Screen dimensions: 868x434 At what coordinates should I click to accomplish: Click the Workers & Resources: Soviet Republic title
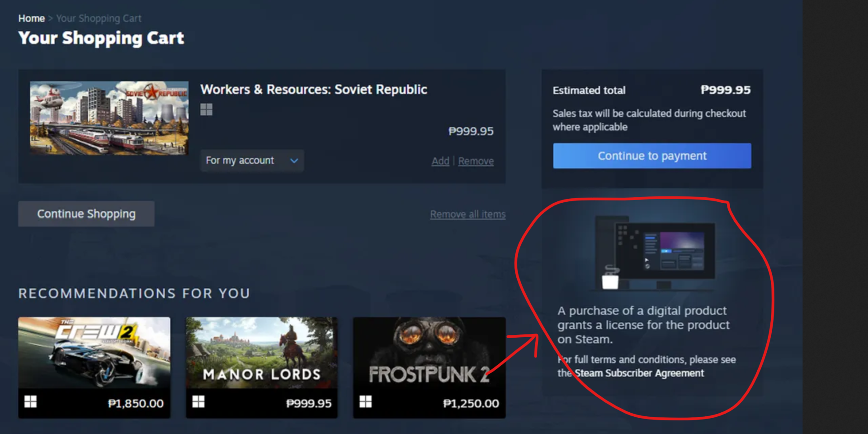click(313, 90)
